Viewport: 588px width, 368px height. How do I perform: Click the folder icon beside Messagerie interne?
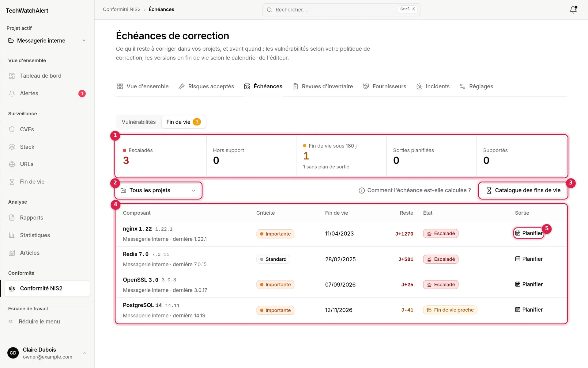point(11,40)
